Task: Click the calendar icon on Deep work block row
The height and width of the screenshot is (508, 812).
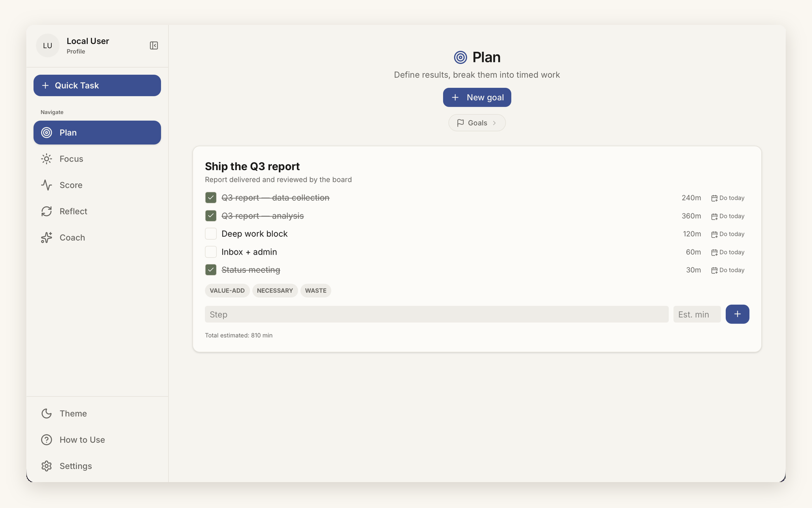Action: [714, 234]
